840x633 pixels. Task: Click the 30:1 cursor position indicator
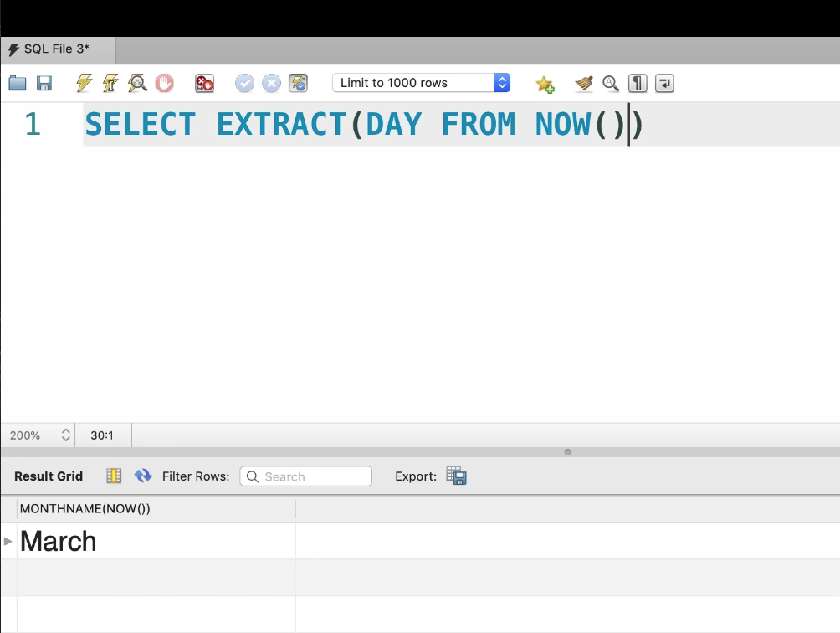(x=102, y=435)
